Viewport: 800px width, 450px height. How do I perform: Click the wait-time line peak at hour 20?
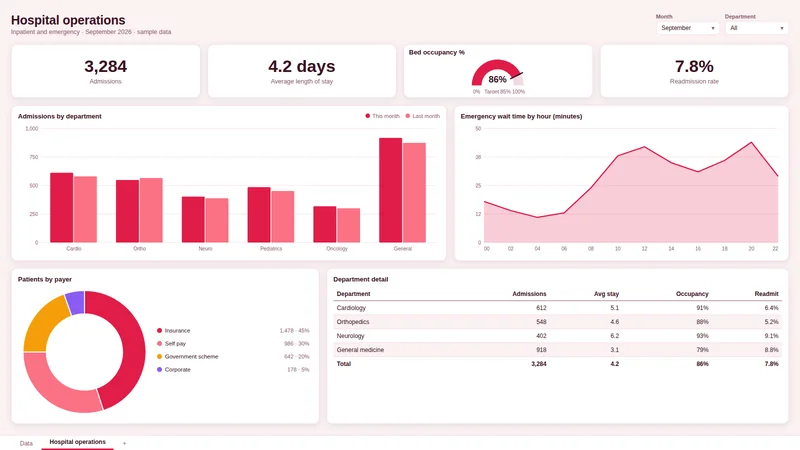(x=751, y=142)
